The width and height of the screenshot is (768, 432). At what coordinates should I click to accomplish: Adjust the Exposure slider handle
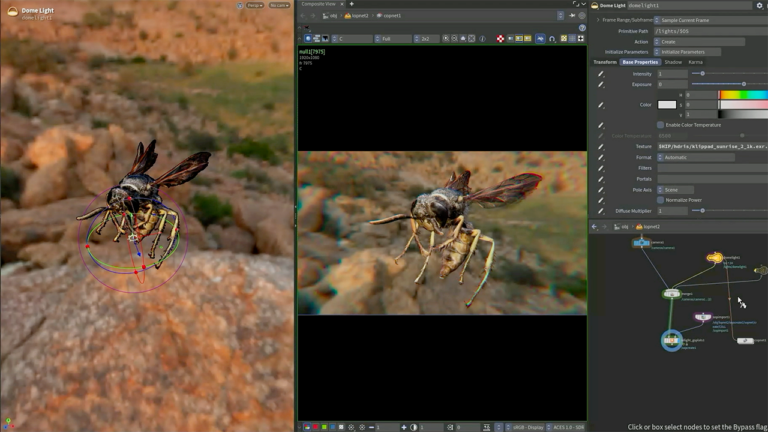[x=744, y=84]
